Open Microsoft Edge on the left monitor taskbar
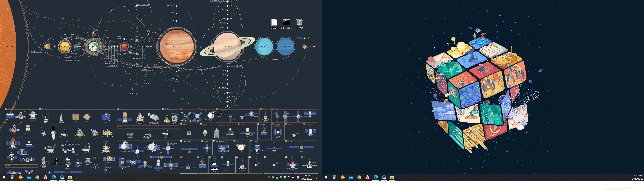 pos(53,177)
